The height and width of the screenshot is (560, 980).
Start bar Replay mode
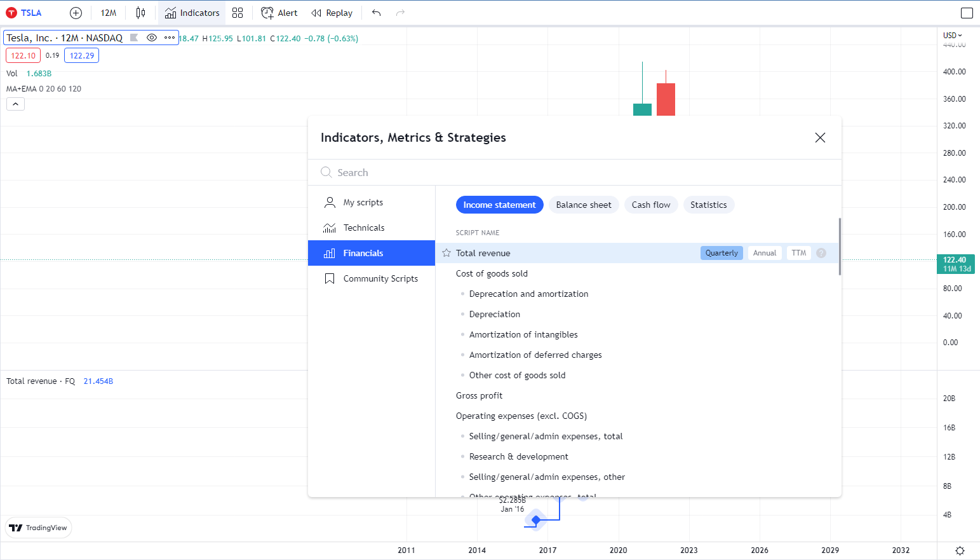pyautogui.click(x=332, y=13)
